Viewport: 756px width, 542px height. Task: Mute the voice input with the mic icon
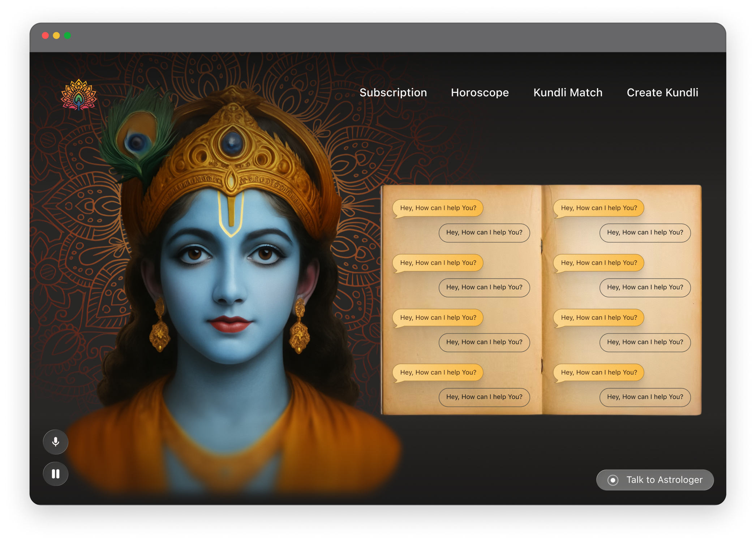55,442
